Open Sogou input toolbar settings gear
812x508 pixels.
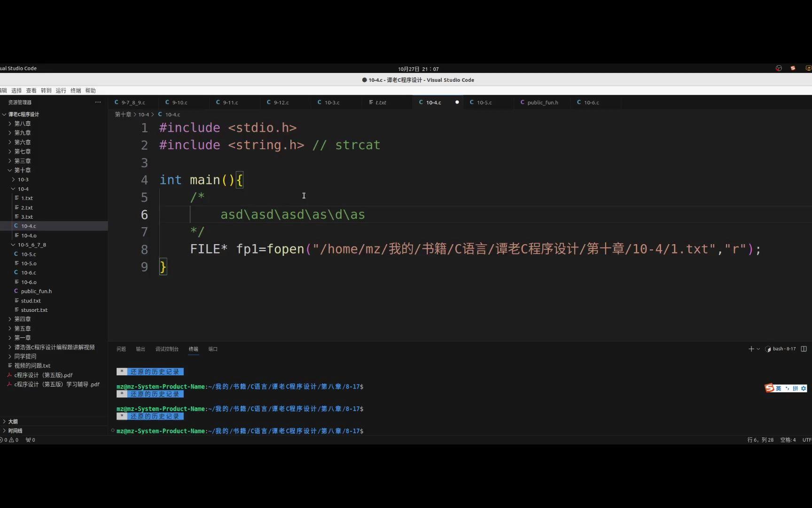pyautogui.click(x=804, y=389)
